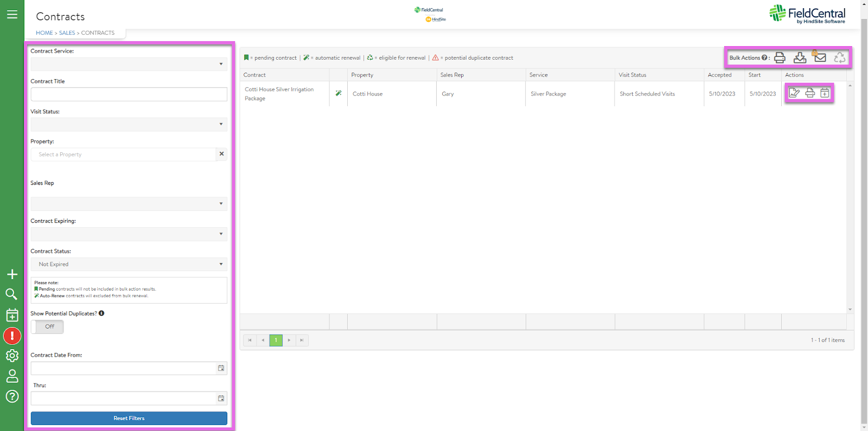Open the settings gear in sidebar
The image size is (868, 431).
(12, 356)
